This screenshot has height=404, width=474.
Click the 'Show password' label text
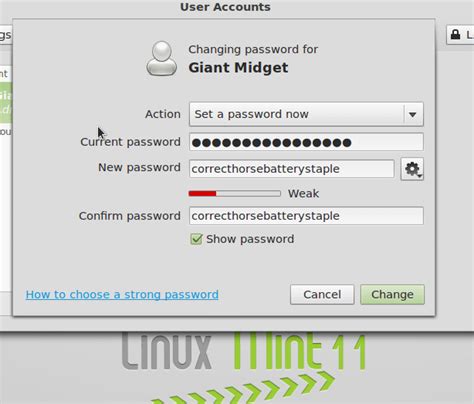point(250,239)
